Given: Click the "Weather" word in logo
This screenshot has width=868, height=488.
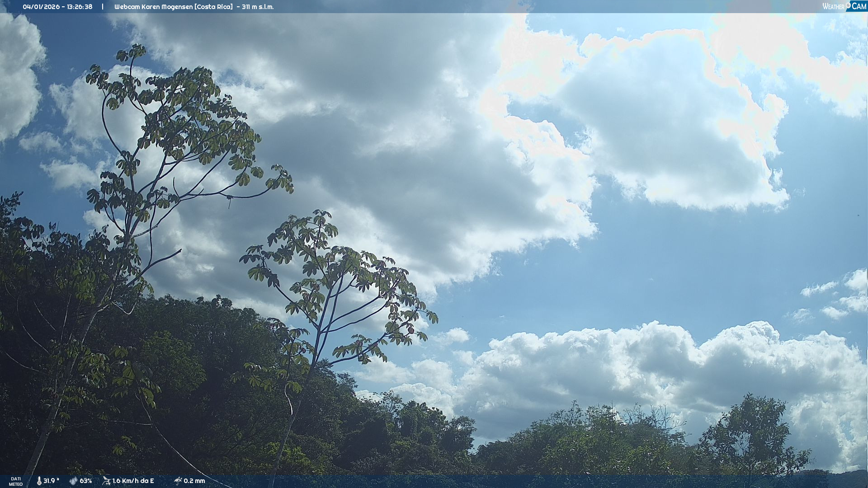Looking at the screenshot, I should coord(833,6).
